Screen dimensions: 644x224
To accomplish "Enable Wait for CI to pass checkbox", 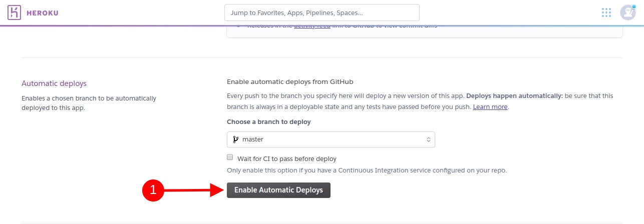I will (x=230, y=157).
